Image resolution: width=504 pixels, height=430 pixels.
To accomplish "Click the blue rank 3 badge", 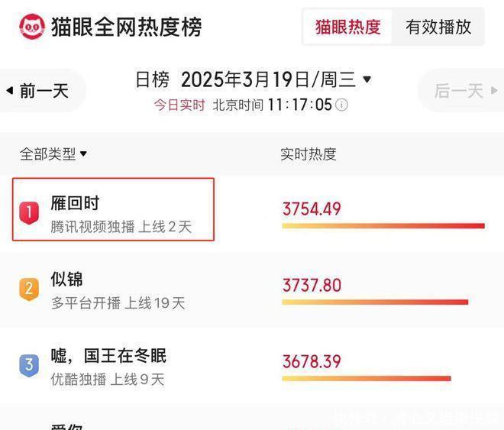I will tap(29, 364).
